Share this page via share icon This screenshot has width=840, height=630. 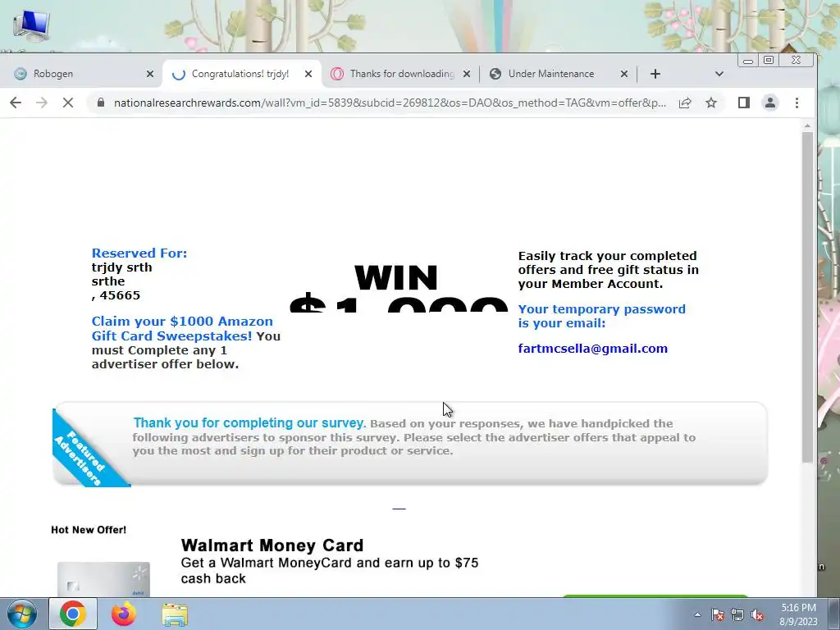[x=685, y=103]
